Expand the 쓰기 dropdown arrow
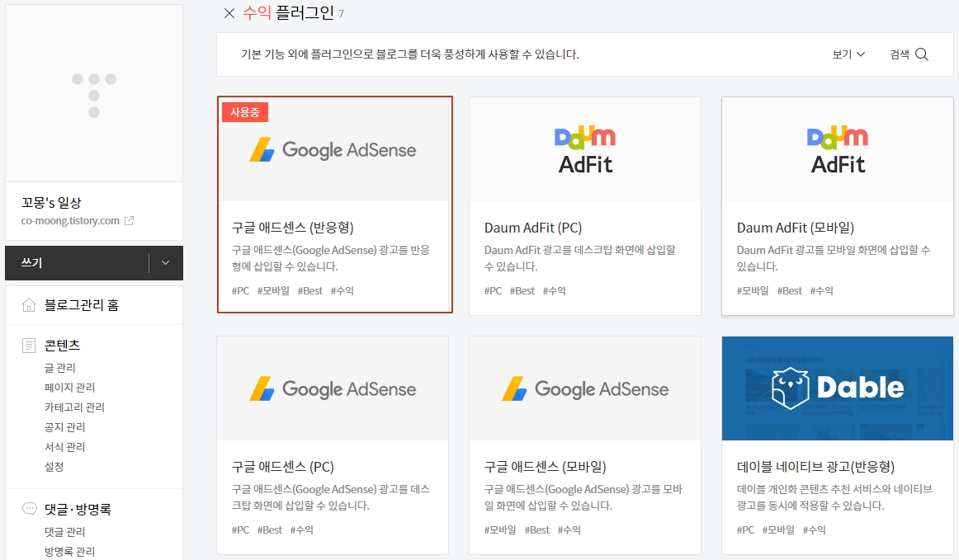 coord(165,263)
